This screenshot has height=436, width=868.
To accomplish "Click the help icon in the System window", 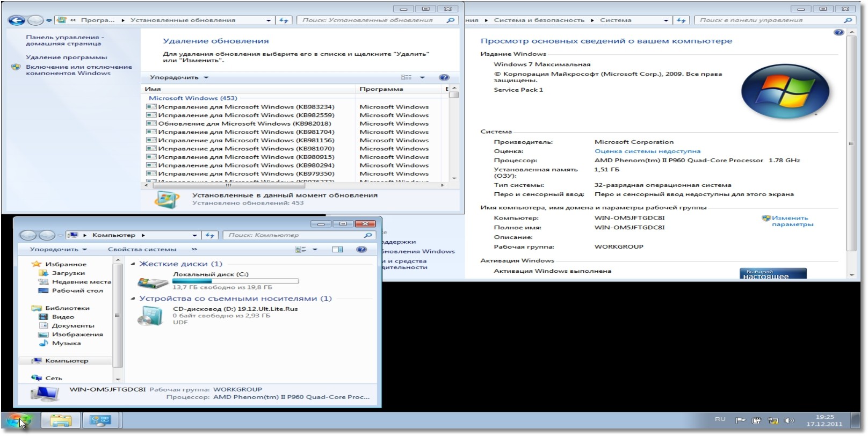I will click(838, 33).
